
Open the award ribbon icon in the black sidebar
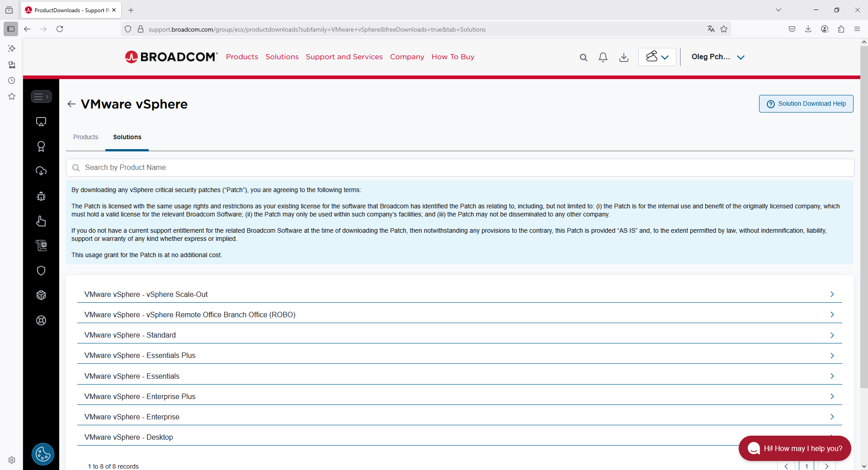[x=41, y=146]
